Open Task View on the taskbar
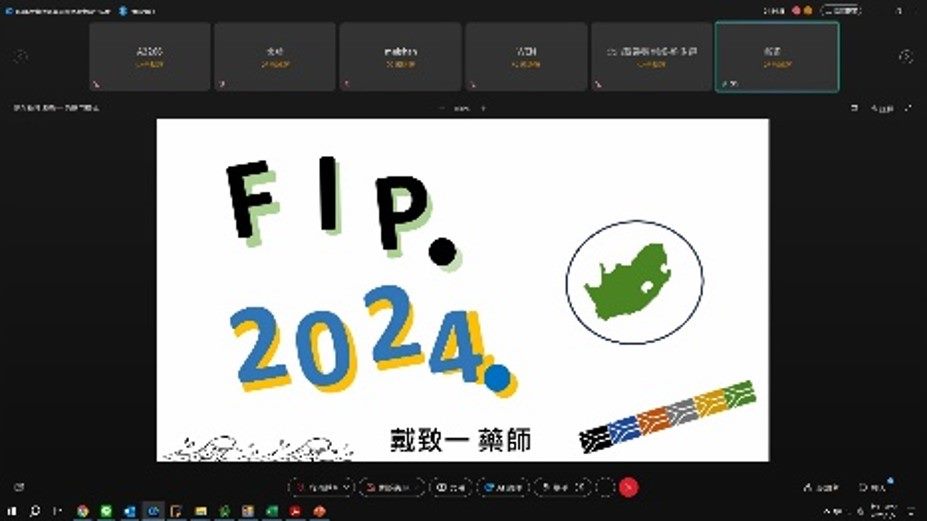The image size is (927, 521). coord(57,511)
